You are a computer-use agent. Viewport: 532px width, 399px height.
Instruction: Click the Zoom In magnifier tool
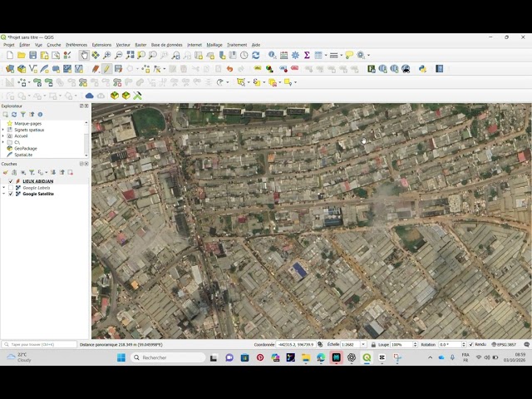click(x=107, y=56)
